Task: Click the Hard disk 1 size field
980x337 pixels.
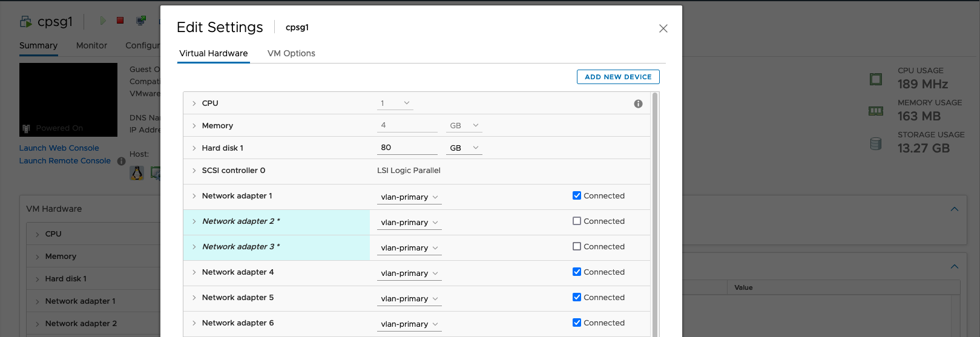Action: [x=407, y=148]
